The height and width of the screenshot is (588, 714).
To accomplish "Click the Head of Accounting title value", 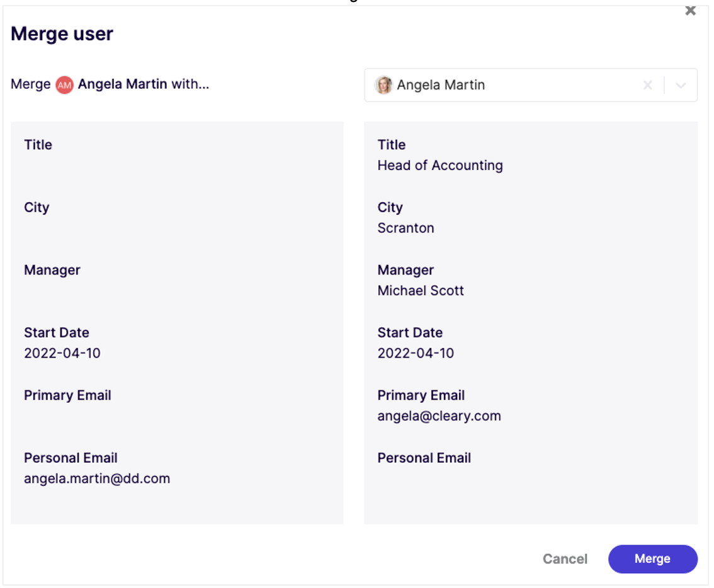I will [x=439, y=165].
